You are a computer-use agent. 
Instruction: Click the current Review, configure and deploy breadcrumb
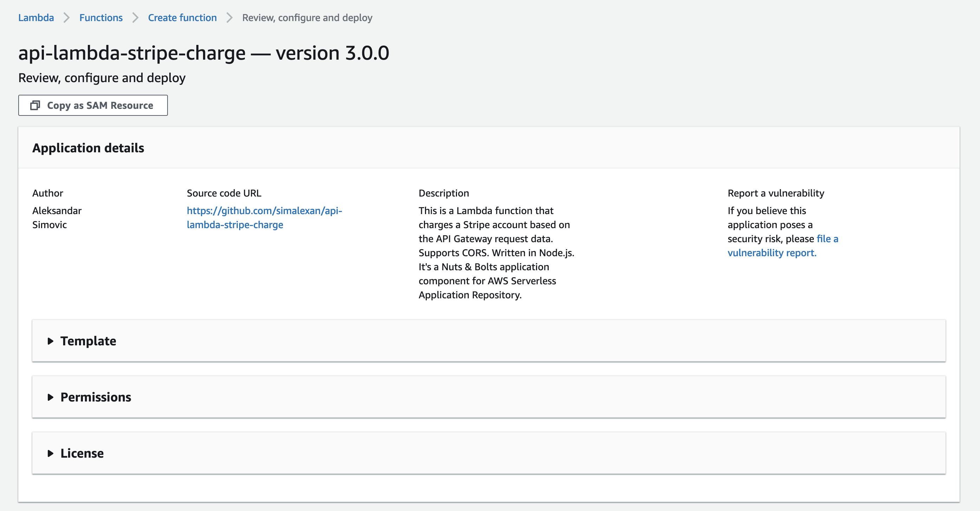coord(307,18)
